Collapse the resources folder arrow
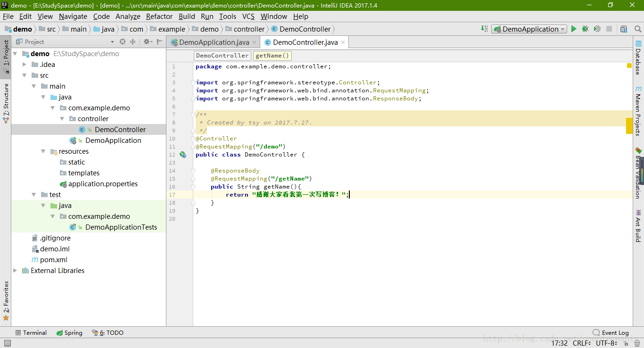 (43, 151)
